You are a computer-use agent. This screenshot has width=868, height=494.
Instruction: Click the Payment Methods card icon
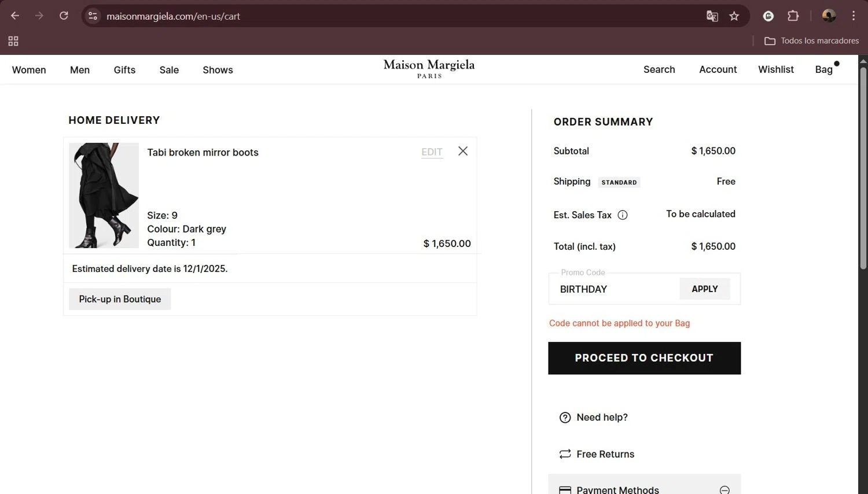point(565,490)
